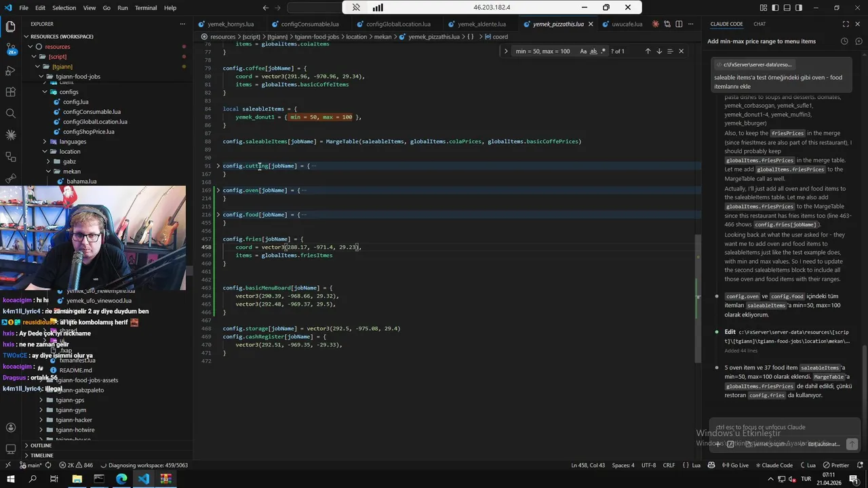The image size is (868, 488).
Task: Click the Claude Code message input field
Action: click(785, 428)
